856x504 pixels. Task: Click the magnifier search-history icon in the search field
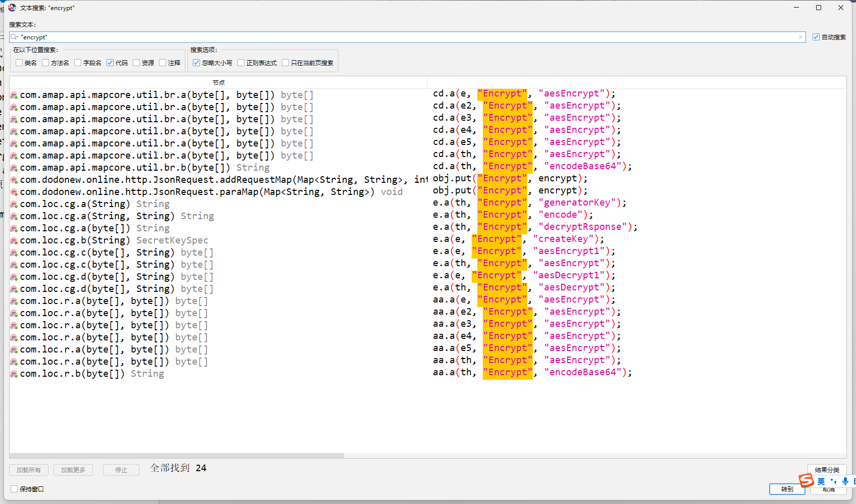[14, 37]
